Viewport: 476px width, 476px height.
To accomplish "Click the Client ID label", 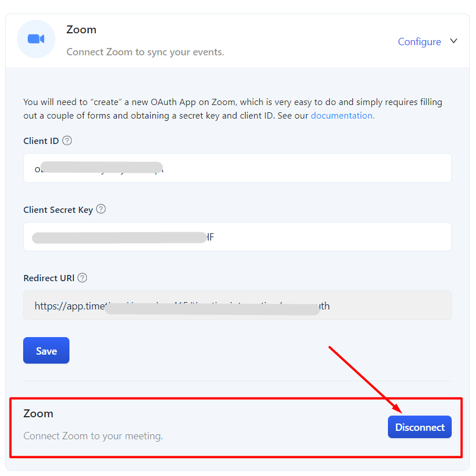I will click(x=41, y=141).
